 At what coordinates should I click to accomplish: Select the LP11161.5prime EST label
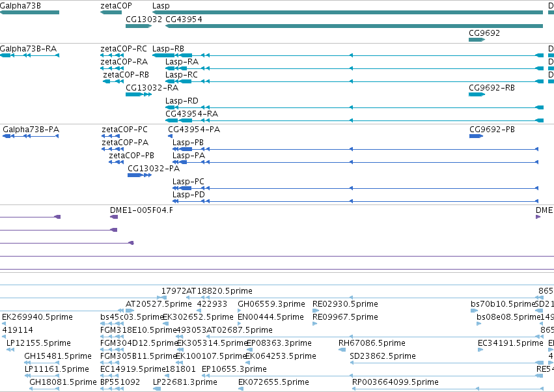point(57,369)
